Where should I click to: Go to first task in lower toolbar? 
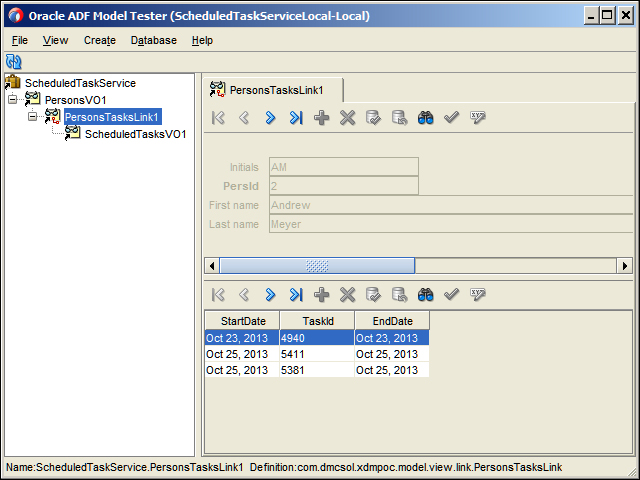click(x=218, y=294)
